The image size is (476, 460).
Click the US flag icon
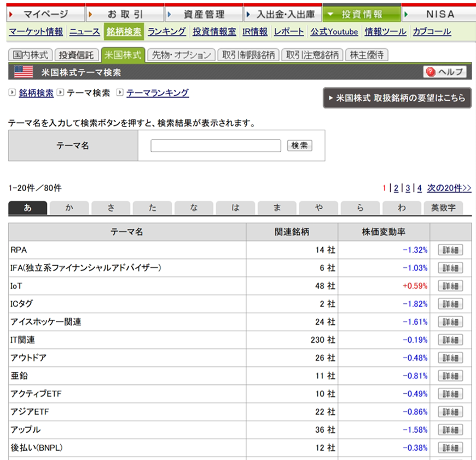24,72
